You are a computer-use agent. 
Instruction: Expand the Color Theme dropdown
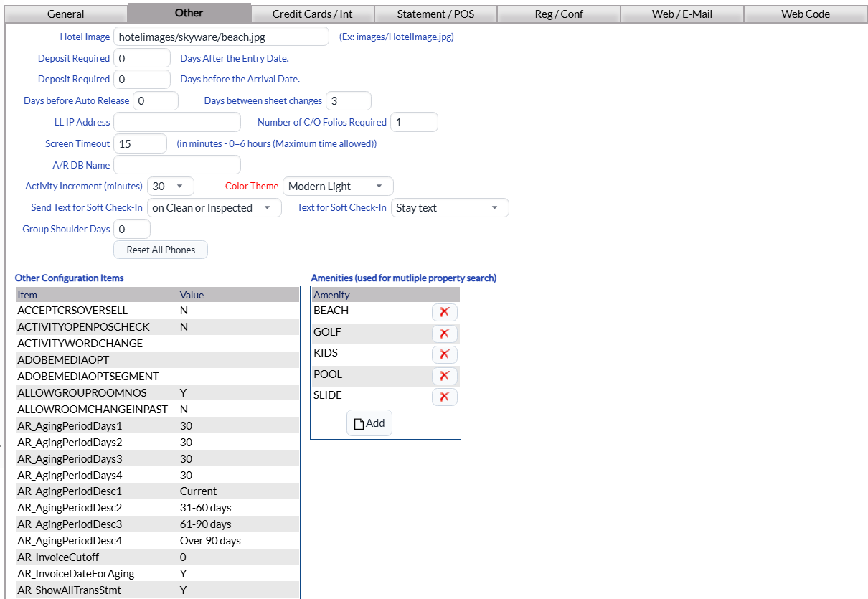pos(338,187)
